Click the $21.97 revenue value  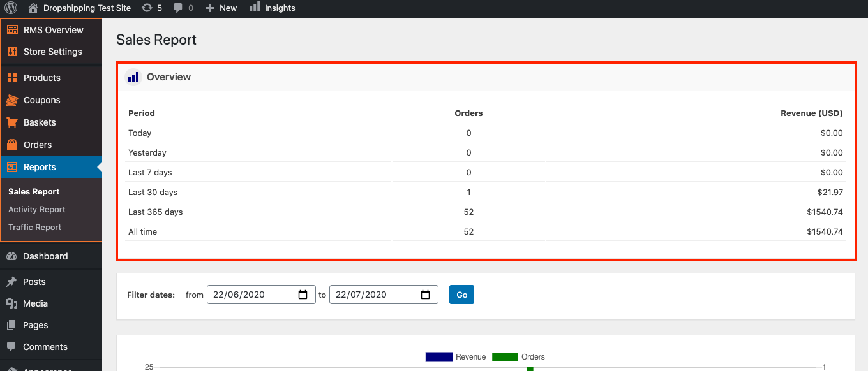tap(830, 192)
